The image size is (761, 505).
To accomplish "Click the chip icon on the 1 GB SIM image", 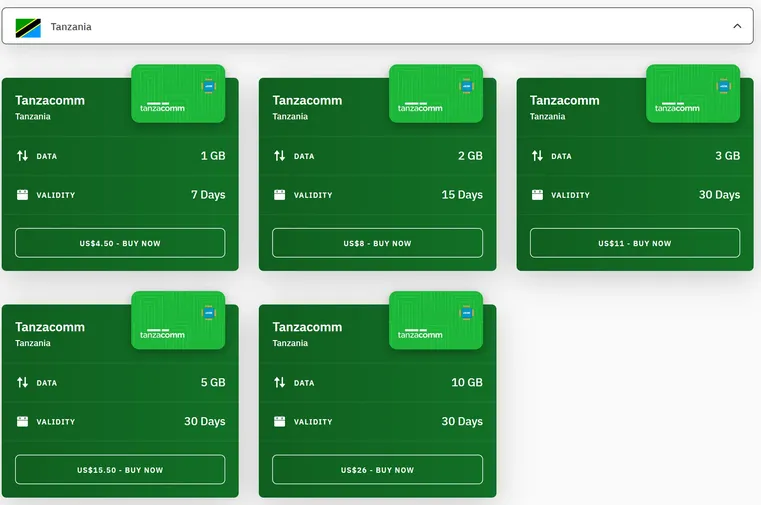I will pos(209,86).
